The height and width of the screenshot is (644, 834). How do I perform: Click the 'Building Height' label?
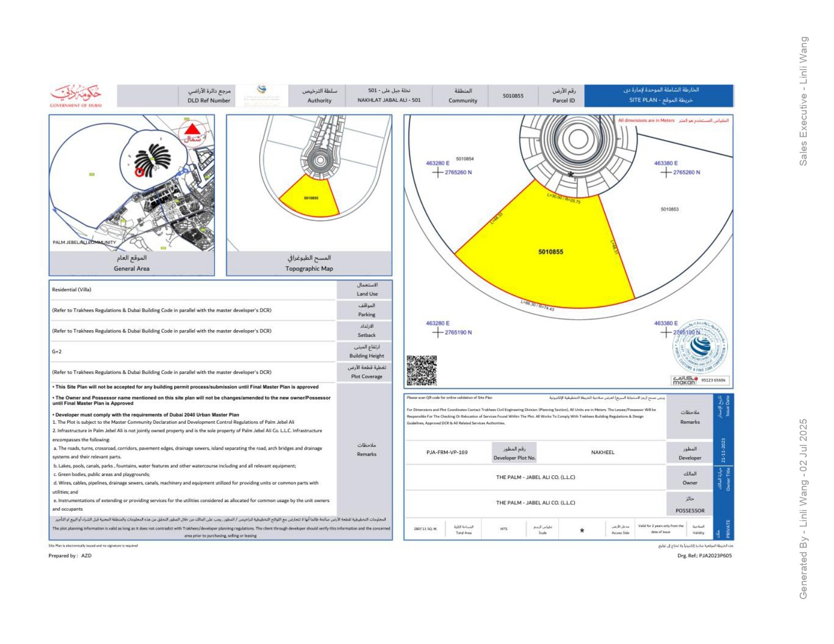tap(366, 356)
